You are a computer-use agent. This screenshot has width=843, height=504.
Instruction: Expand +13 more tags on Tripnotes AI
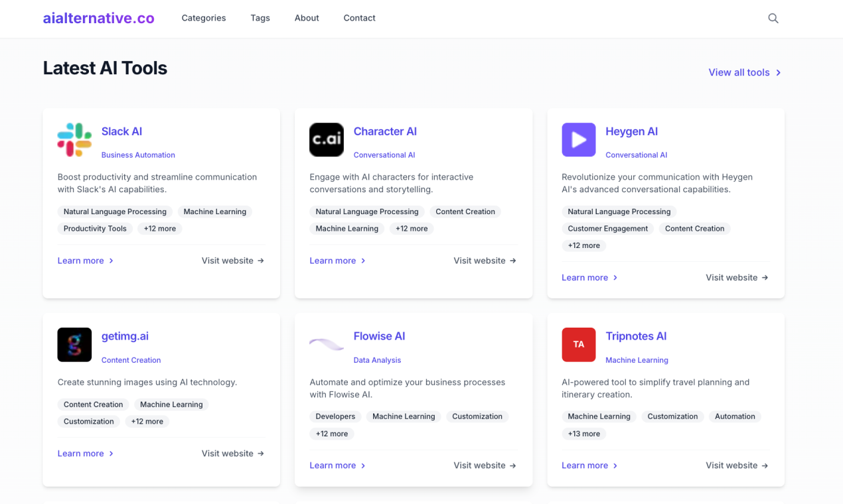pyautogui.click(x=584, y=434)
